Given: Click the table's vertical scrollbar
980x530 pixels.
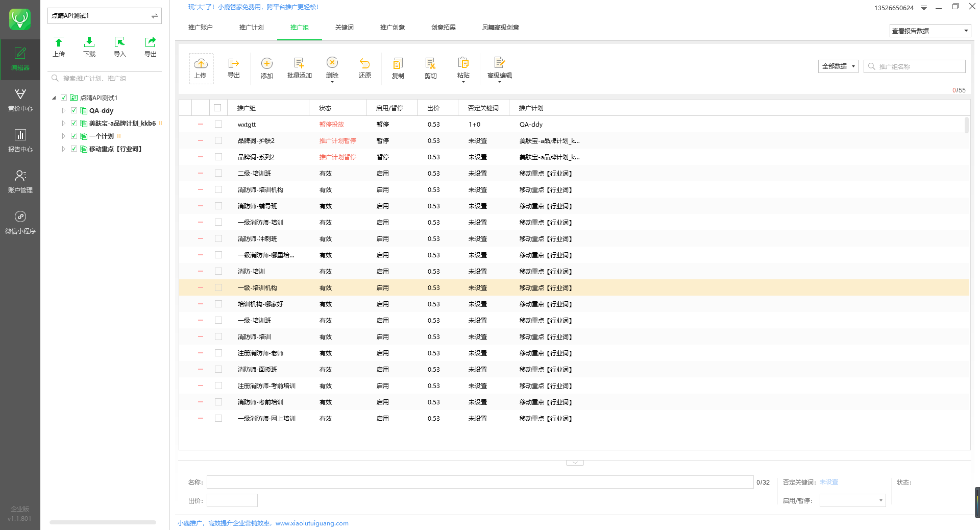Looking at the screenshot, I should coord(966,125).
